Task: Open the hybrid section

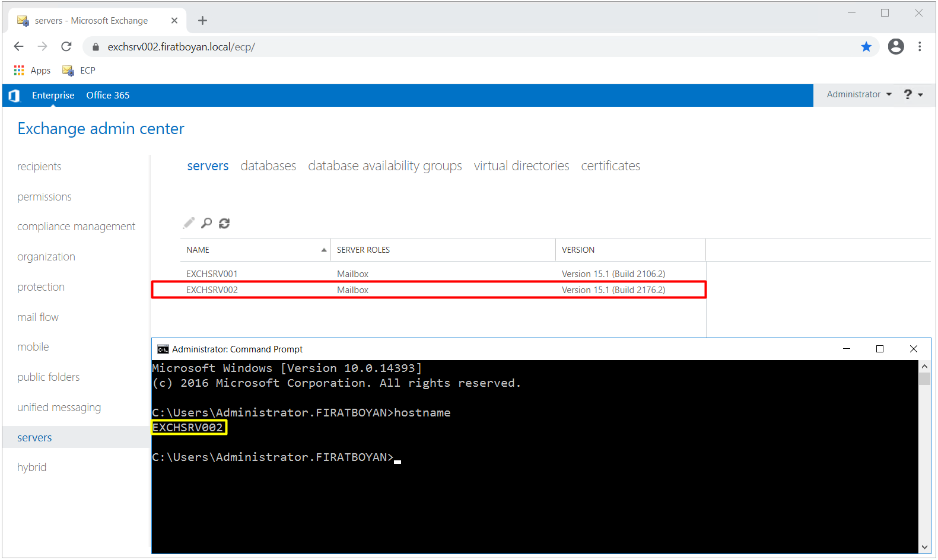Action: click(x=32, y=467)
